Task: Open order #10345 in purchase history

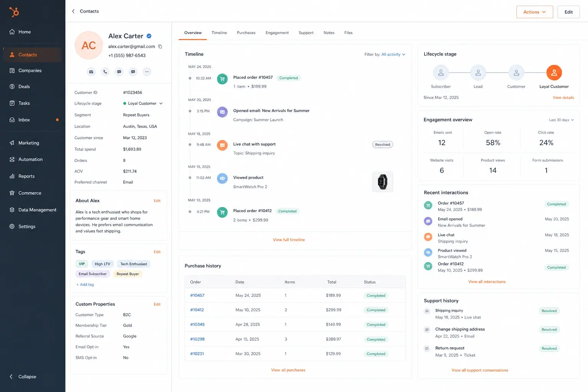Action: point(198,325)
